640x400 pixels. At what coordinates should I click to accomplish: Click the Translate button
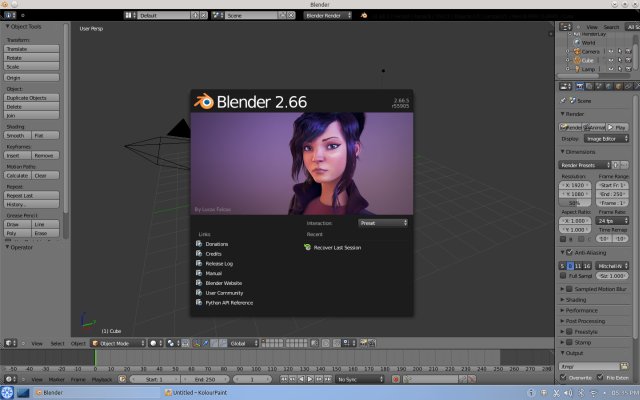[31, 49]
